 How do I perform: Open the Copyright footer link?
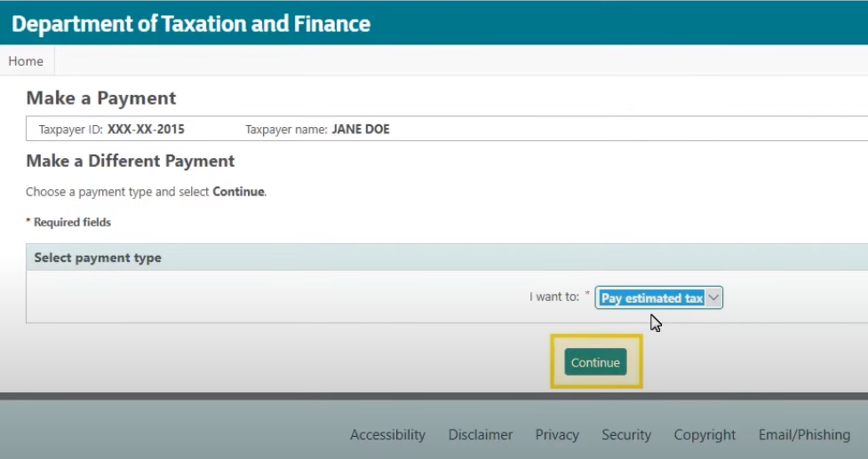[705, 435]
